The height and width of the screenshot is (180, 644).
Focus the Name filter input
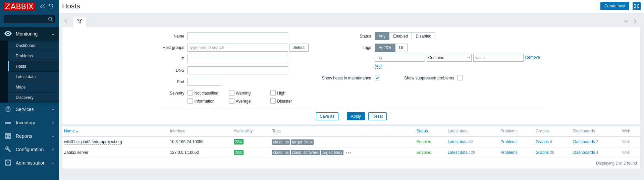point(238,36)
